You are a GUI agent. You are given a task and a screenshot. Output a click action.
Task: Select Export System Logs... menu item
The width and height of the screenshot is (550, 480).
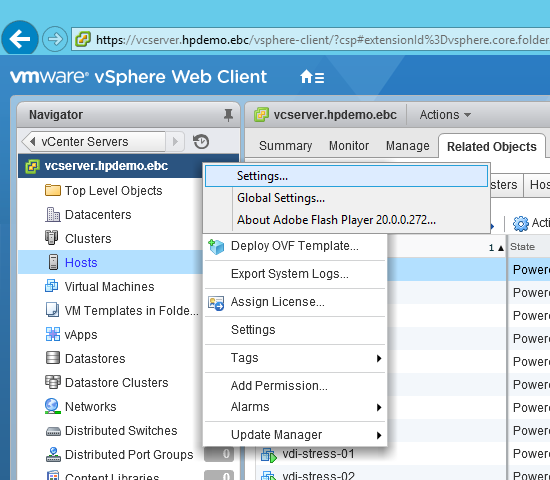295,274
